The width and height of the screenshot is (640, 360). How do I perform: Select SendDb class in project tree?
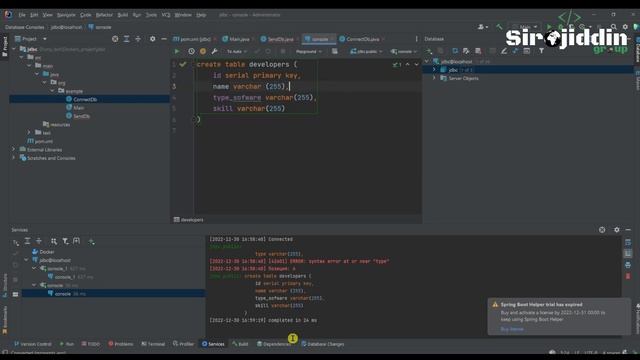point(81,116)
